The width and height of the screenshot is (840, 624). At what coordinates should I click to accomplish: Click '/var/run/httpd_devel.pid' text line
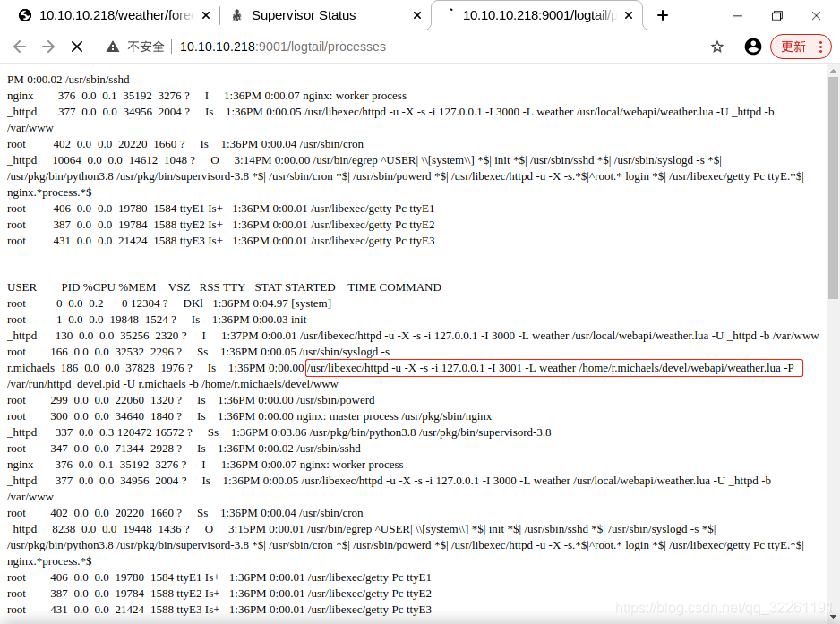coord(173,384)
